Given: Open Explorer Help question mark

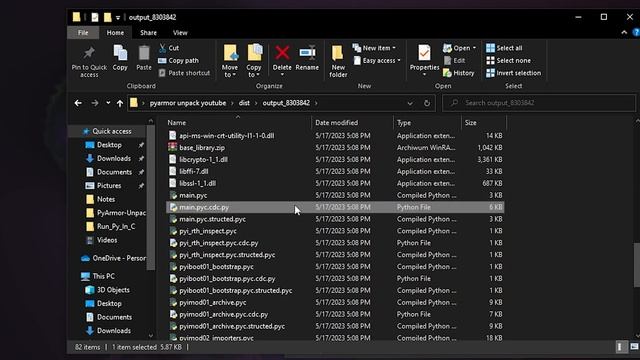Looking at the screenshot, I should coord(636,33).
